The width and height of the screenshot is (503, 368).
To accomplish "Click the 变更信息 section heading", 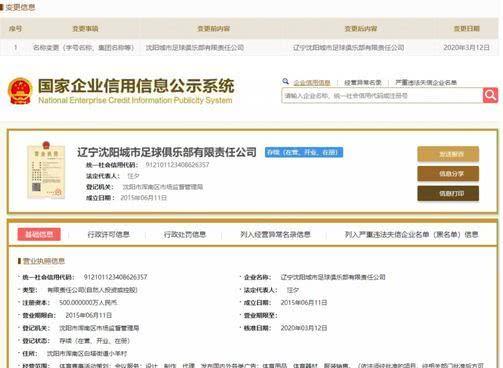I will (x=20, y=7).
